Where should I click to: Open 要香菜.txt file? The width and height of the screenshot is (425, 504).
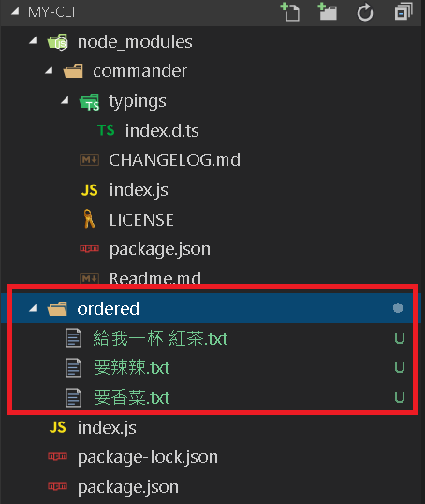(131, 397)
